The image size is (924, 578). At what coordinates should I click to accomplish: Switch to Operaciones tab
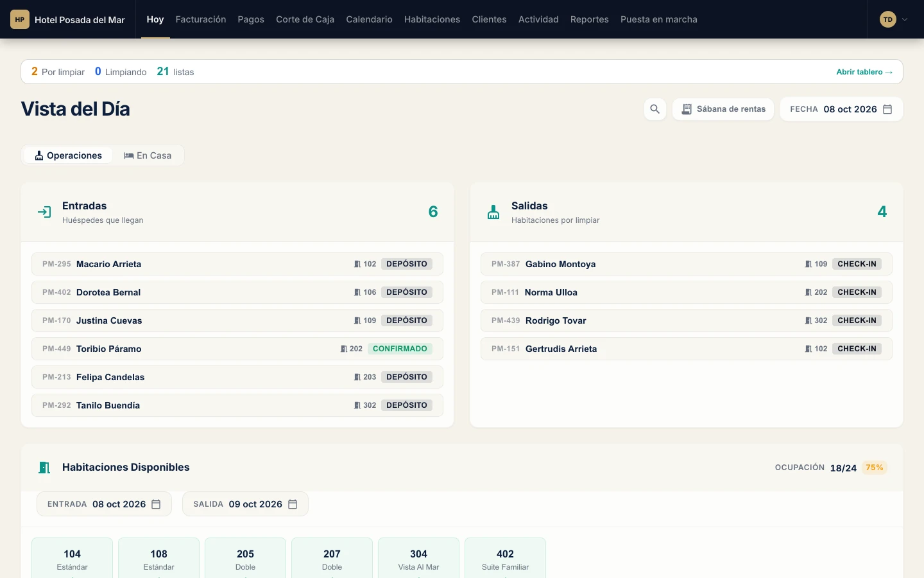point(68,155)
